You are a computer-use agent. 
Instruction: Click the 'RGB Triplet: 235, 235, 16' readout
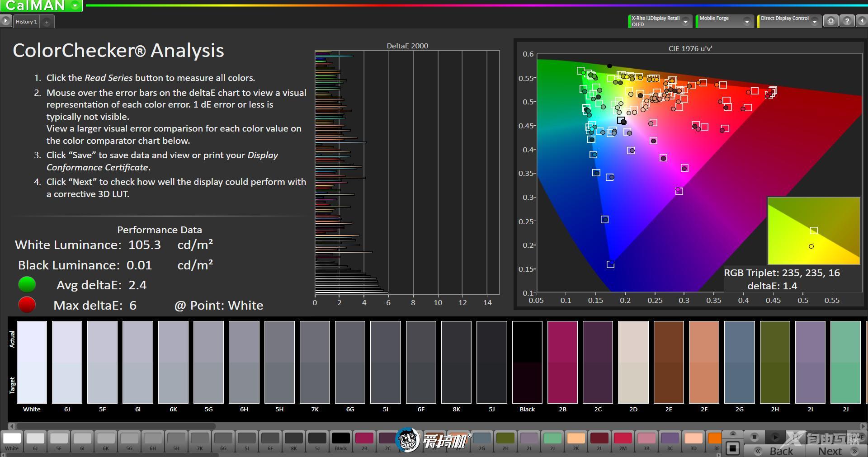782,273
